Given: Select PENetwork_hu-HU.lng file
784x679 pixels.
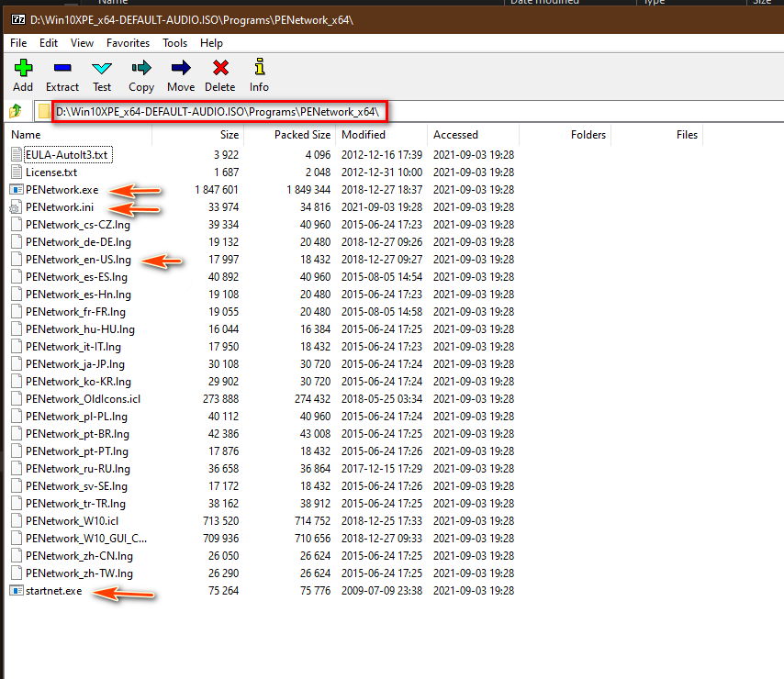Looking at the screenshot, I should 80,329.
